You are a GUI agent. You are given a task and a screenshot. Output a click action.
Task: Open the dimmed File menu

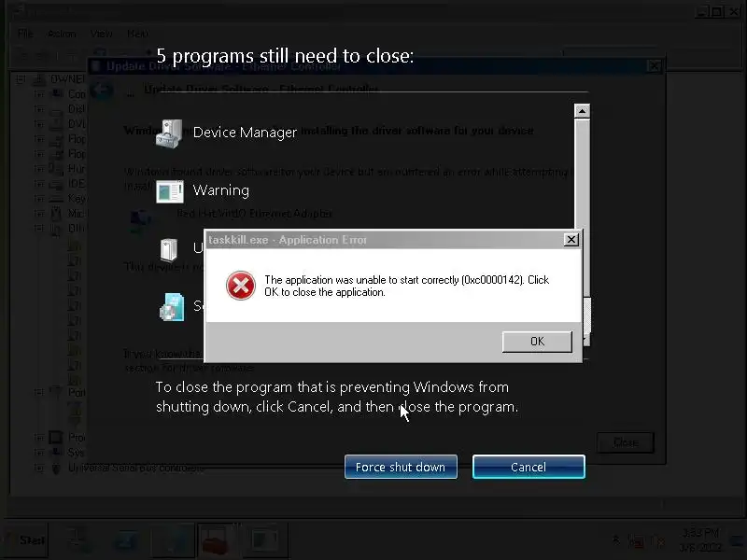tap(25, 34)
